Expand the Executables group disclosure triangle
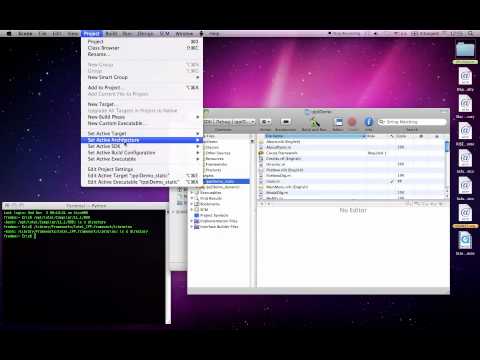This screenshot has width=480, height=360. [x=192, y=193]
